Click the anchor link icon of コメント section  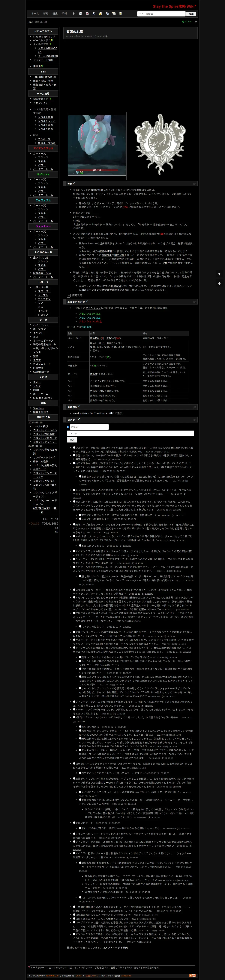[x=194, y=420]
